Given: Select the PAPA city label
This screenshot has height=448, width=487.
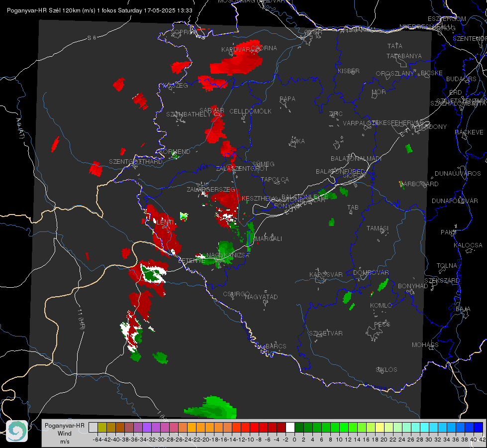Looking at the screenshot, I should click(288, 99).
